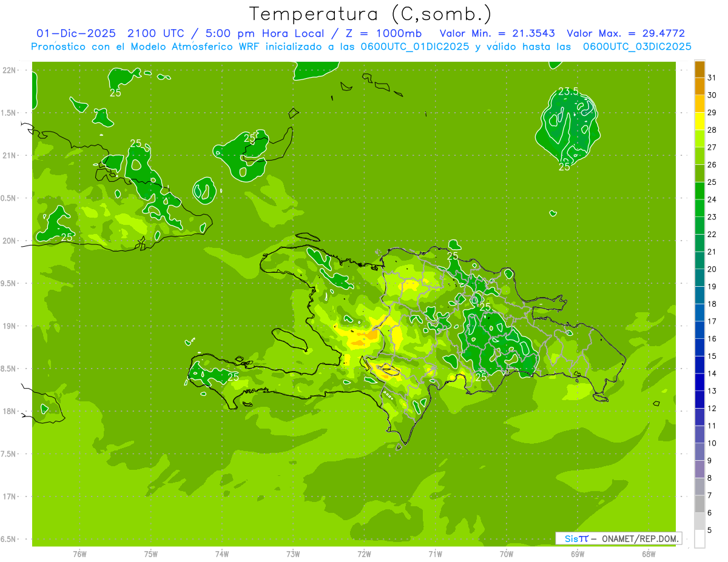
Task: Click dark blue legend swatch between 12 and 13
Action: (x=699, y=400)
